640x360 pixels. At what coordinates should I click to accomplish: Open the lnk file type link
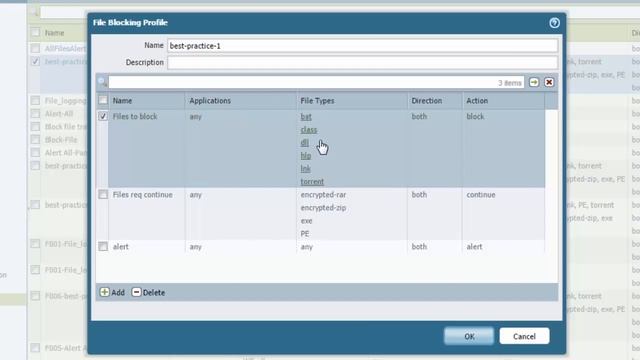pyautogui.click(x=305, y=169)
